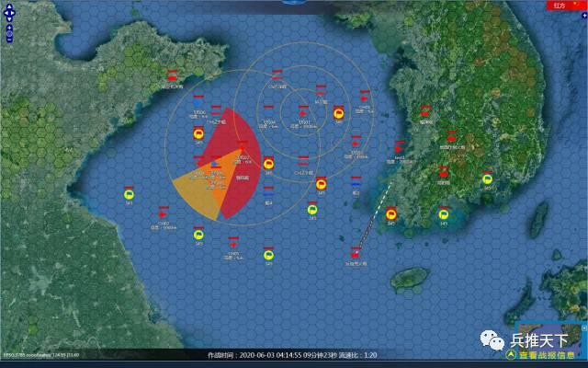Screen dimensions: 588x368
Task: Select the red aircraft inside the smallest range circle
Action: pos(303,113)
